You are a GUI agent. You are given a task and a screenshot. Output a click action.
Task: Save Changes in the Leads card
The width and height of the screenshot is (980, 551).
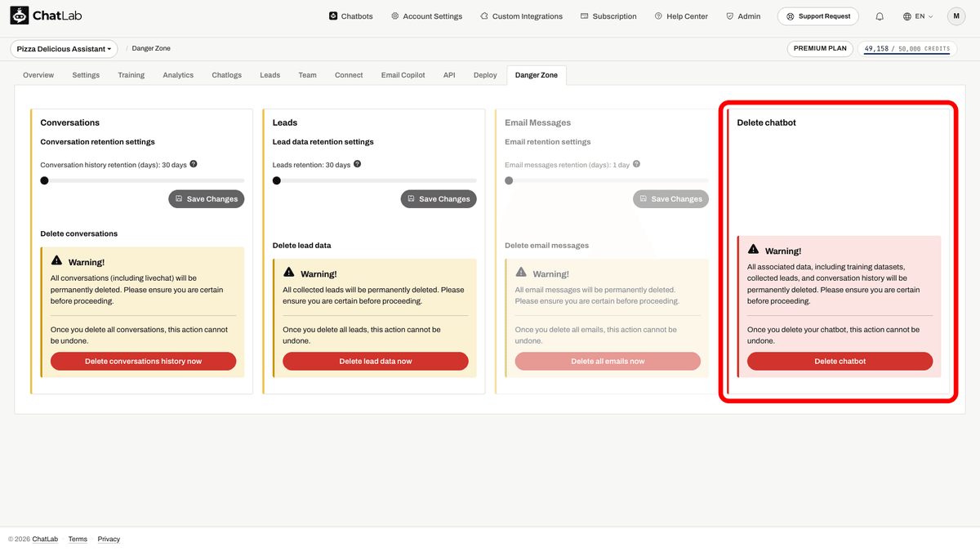(439, 199)
